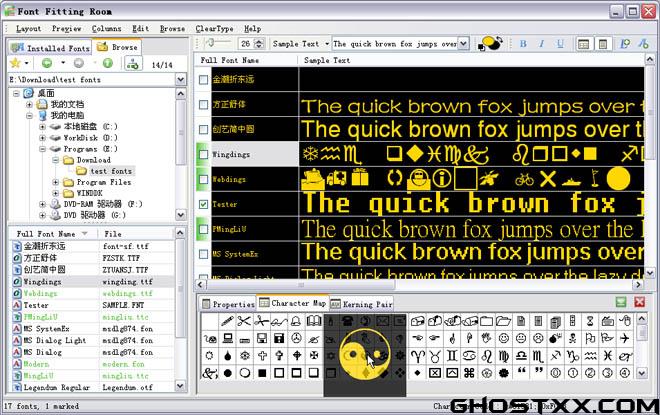This screenshot has width=660, height=415.
Task: Open the sample sentence text dropdown arrow
Action: point(463,44)
